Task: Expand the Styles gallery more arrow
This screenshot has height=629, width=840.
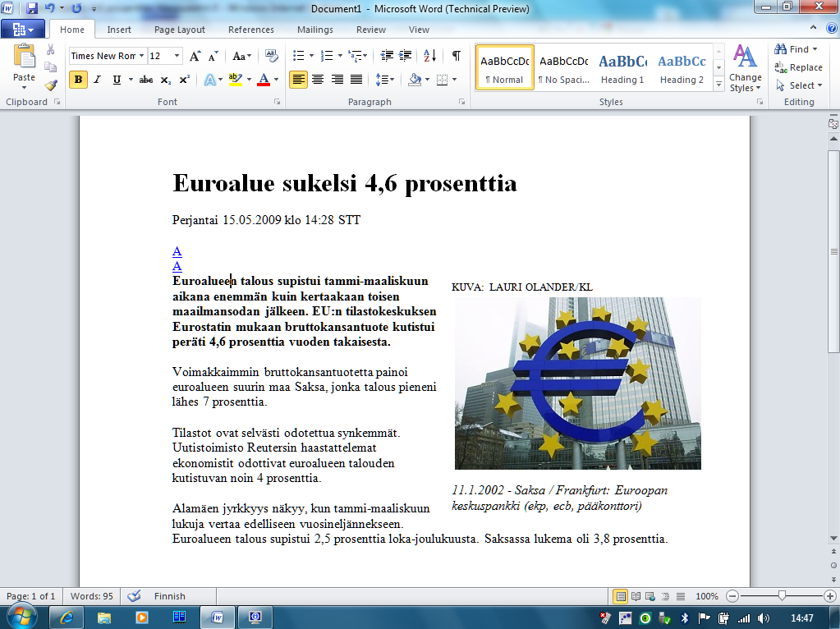Action: pyautogui.click(x=719, y=85)
